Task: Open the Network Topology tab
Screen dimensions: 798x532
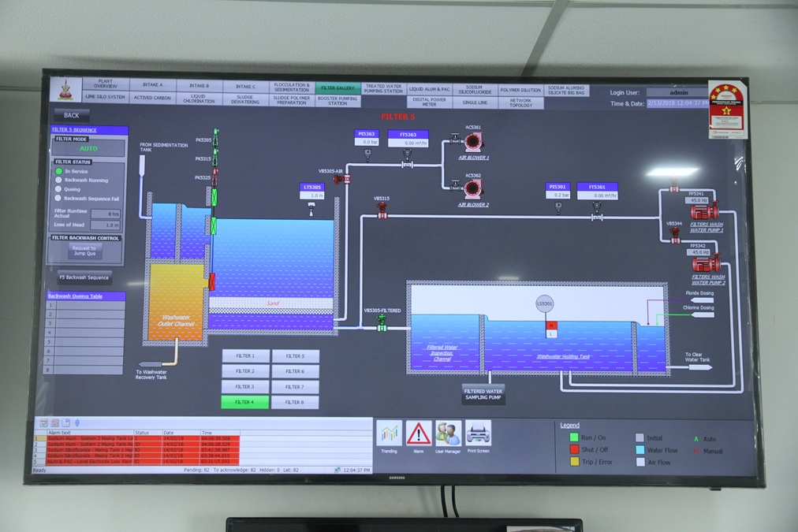Action: point(520,102)
